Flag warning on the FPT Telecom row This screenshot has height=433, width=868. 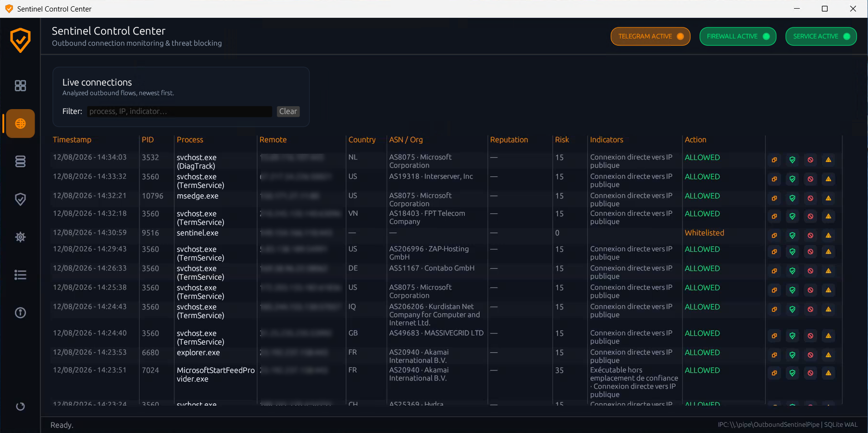click(x=829, y=216)
